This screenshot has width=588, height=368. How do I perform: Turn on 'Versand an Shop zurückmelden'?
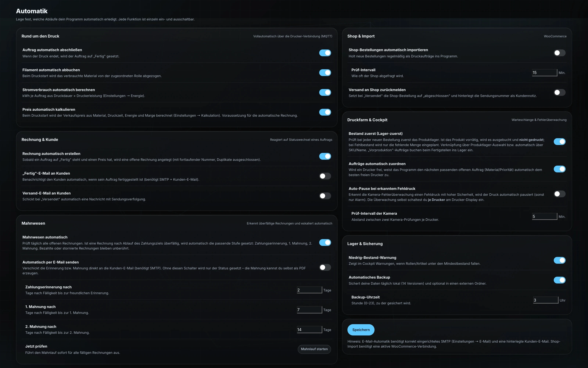[559, 93]
